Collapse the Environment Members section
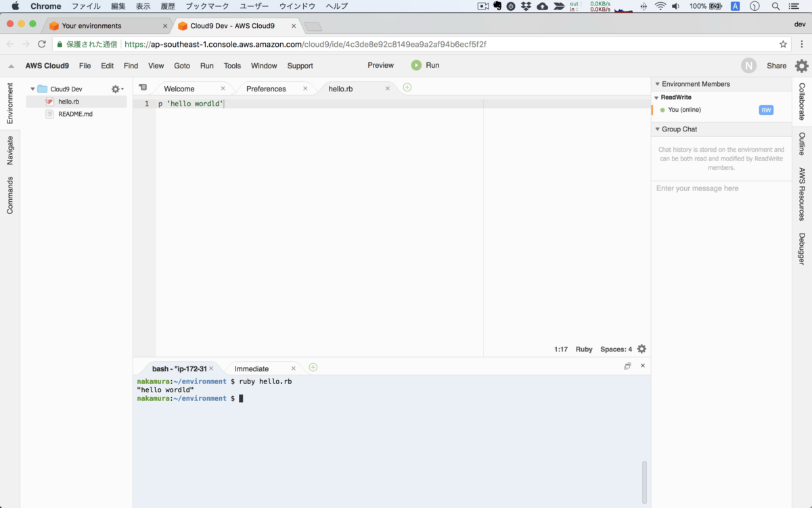The height and width of the screenshot is (508, 812). [657, 83]
